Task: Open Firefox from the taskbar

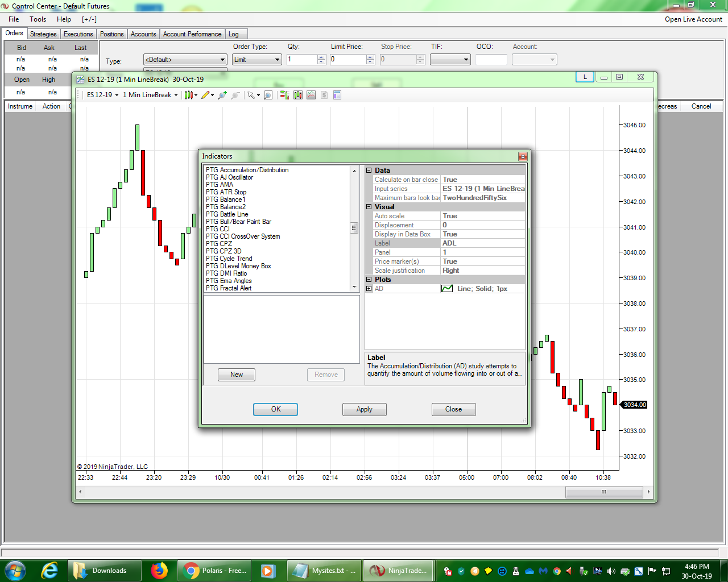Action: [159, 571]
